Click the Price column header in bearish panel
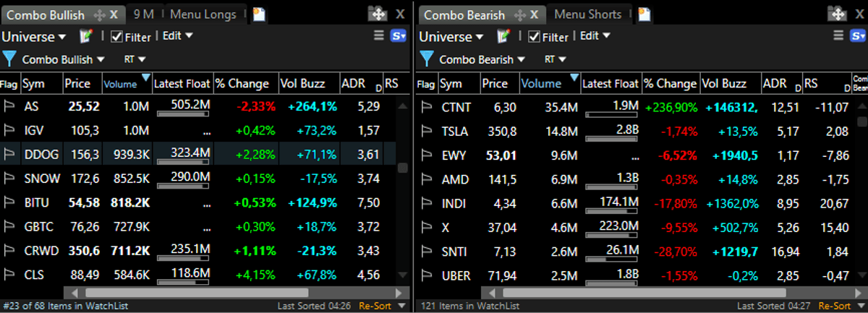The image size is (868, 313). pyautogui.click(x=499, y=84)
